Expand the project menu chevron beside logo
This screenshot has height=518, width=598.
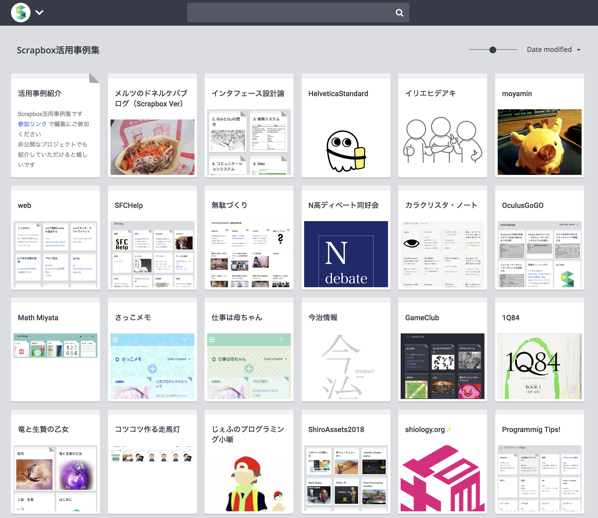[x=39, y=12]
